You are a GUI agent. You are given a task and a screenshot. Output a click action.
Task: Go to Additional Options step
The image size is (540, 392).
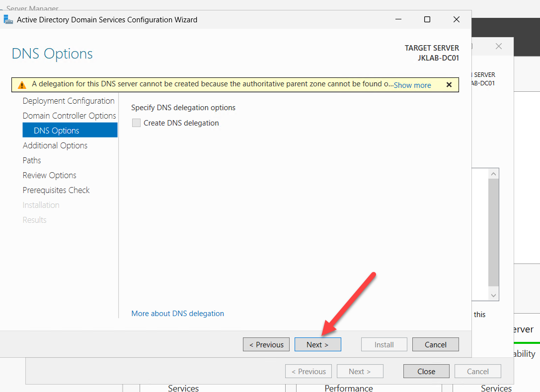pos(55,145)
